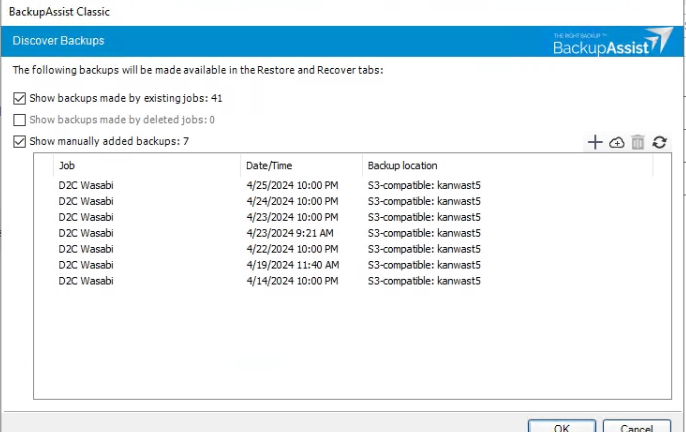Click the Cancel button
This screenshot has width=686, height=432.
click(637, 427)
